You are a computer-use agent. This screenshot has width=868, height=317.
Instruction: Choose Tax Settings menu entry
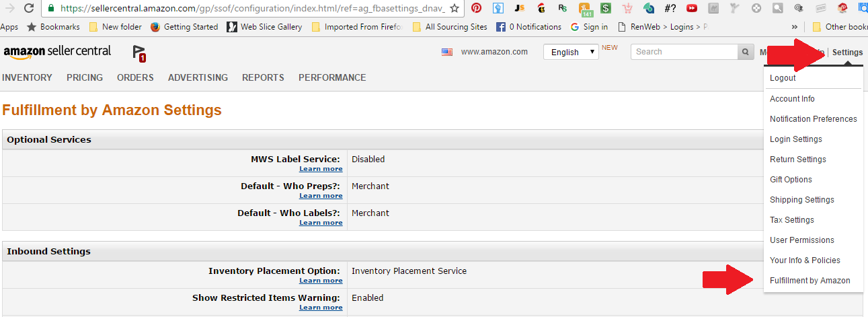(x=792, y=220)
